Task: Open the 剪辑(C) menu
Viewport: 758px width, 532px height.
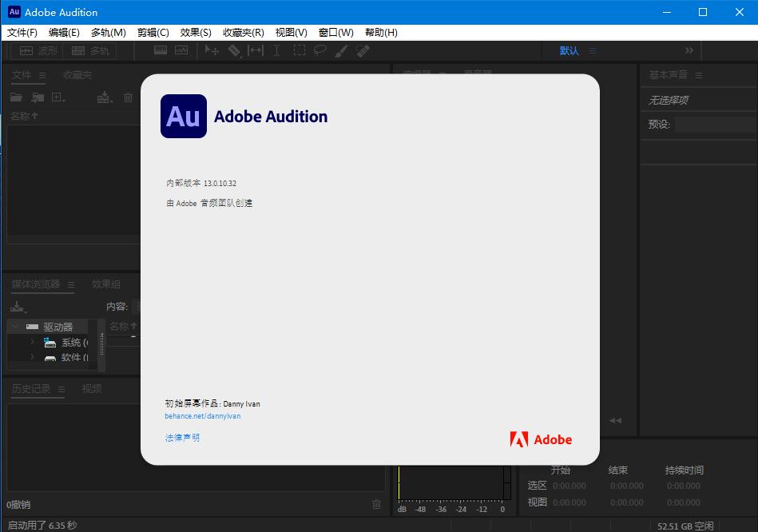Action: click(153, 33)
